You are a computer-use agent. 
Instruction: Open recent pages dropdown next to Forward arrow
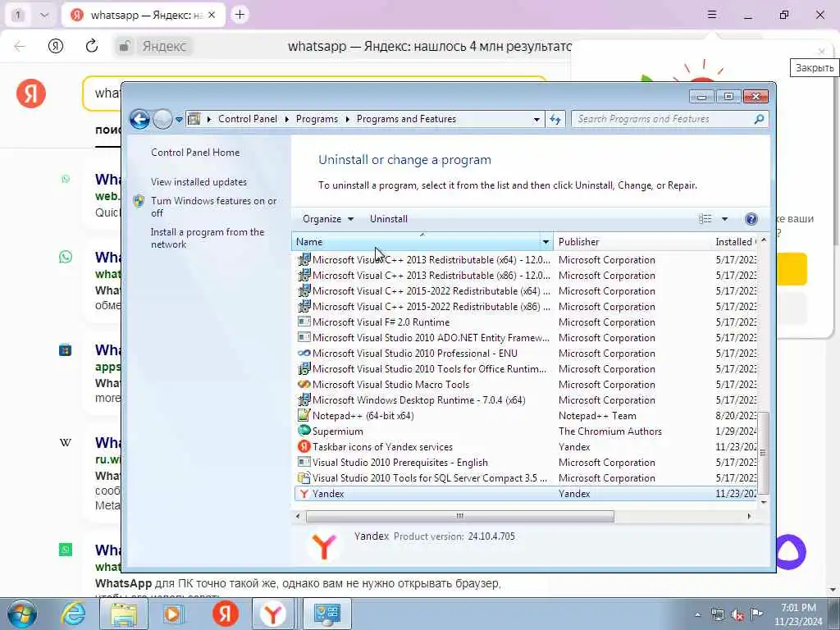[179, 120]
